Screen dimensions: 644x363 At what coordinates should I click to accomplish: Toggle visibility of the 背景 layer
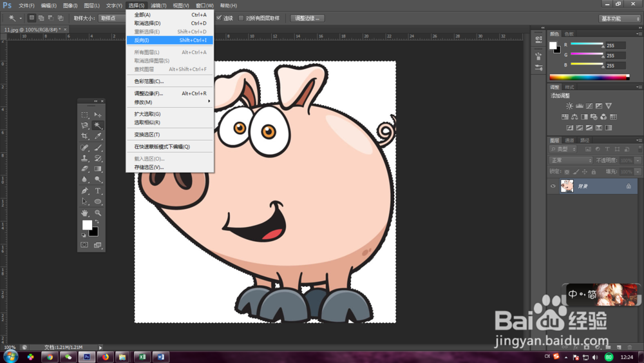[x=553, y=186]
